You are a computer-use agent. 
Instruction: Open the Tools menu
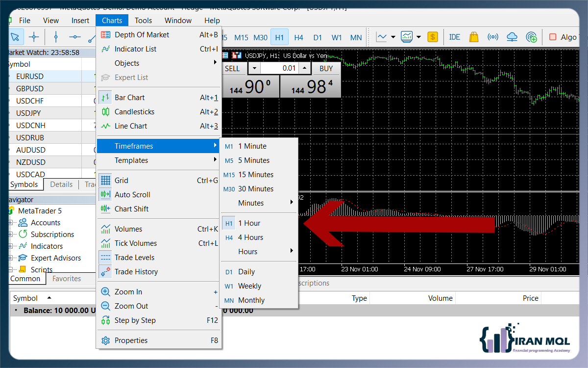(x=144, y=21)
